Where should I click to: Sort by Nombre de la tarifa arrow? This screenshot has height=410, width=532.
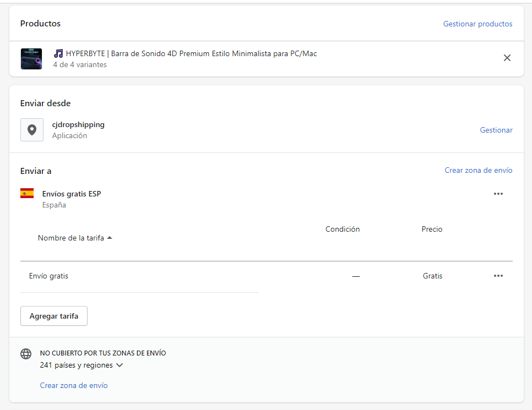click(110, 238)
